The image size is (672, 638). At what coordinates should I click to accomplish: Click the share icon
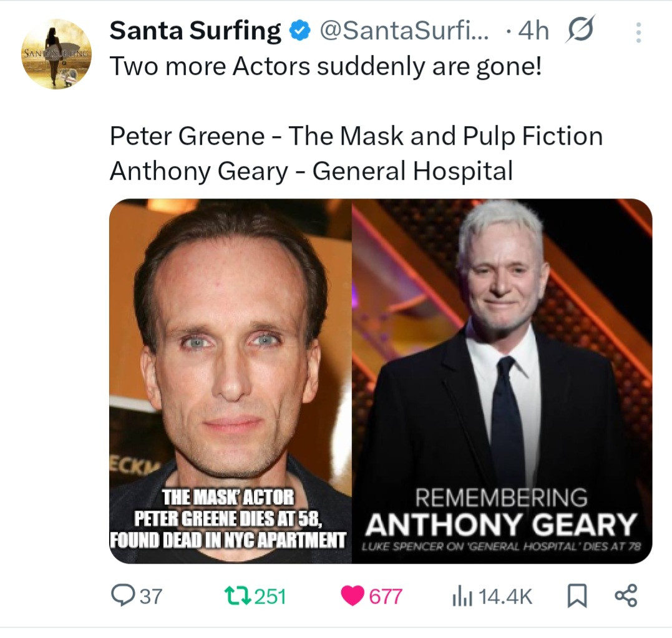626,596
